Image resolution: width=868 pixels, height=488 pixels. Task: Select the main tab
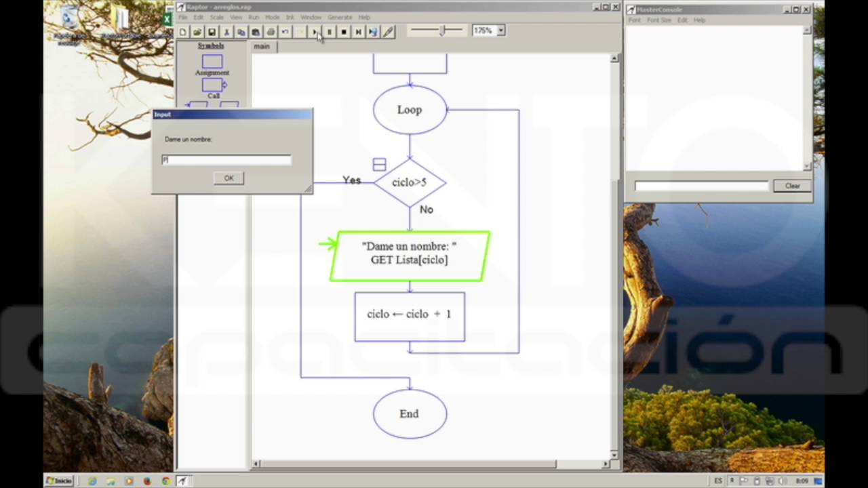(262, 46)
